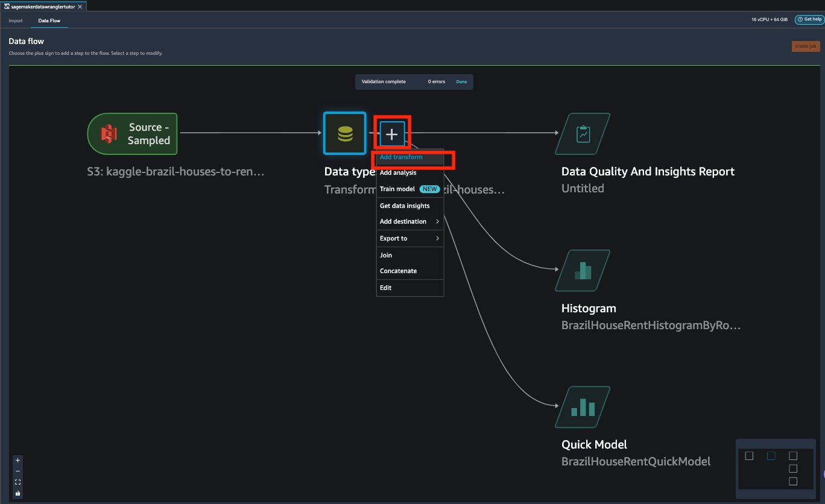Click the plus icon beside Data types node
The height and width of the screenshot is (504, 825).
(x=392, y=134)
